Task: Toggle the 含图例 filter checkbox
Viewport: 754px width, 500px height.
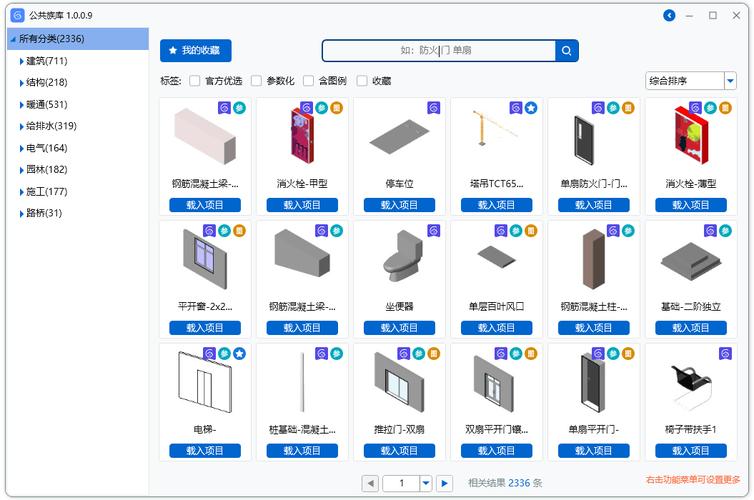Action: click(x=309, y=81)
